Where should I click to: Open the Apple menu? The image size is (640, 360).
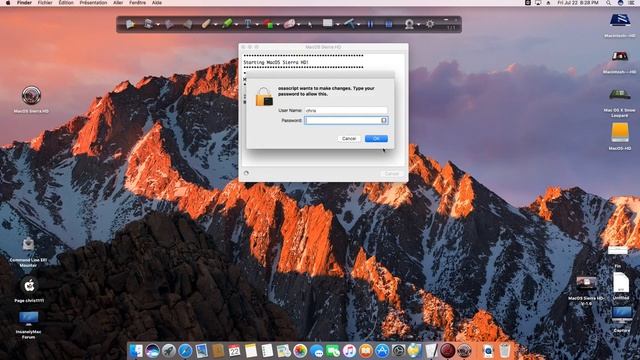tap(8, 3)
